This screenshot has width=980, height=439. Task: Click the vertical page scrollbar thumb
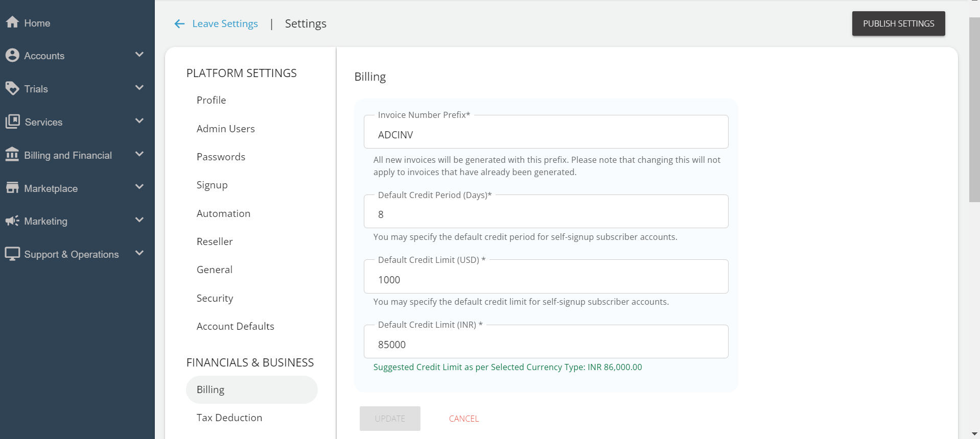[974, 110]
